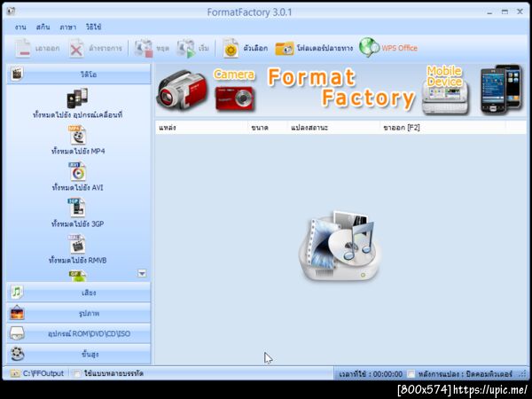Click the Remove (เอาออก) toolbar icon
Image resolution: width=532 pixels, height=399 pixels.
23,48
